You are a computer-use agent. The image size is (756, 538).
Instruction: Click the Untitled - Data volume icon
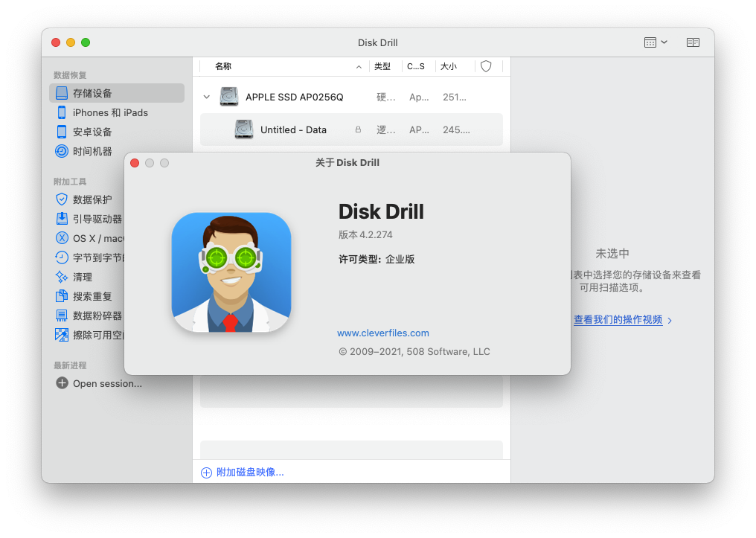[x=244, y=129]
